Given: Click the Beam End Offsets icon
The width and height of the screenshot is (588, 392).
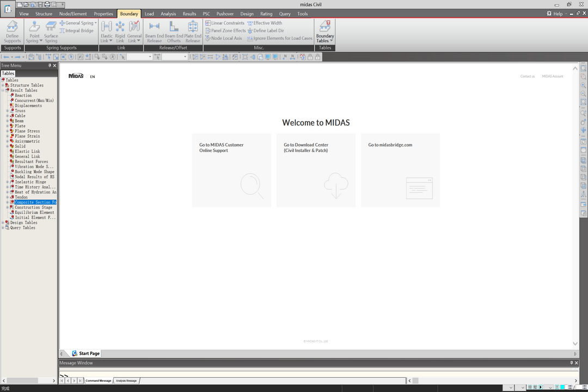Looking at the screenshot, I should 174,32.
